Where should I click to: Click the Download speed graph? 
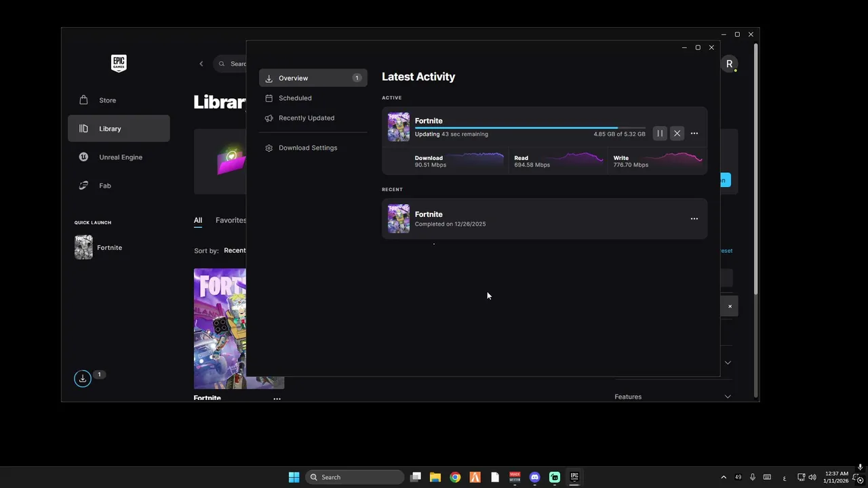[x=475, y=159]
